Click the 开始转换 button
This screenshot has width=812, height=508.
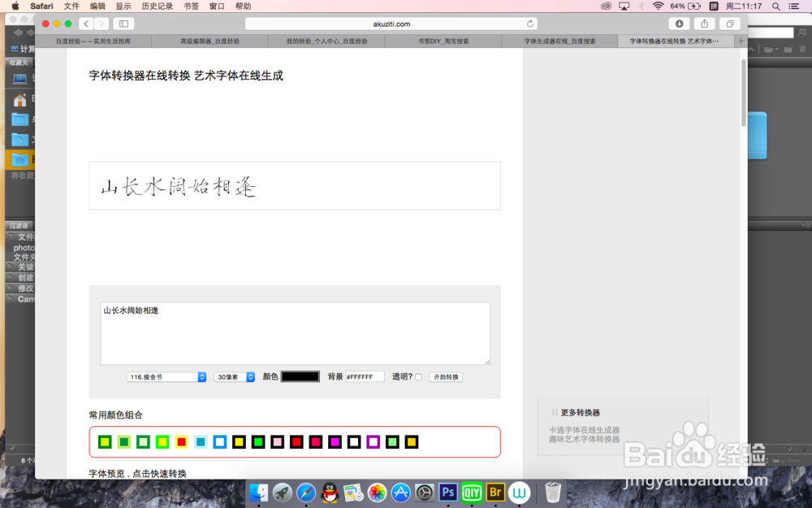click(x=445, y=376)
